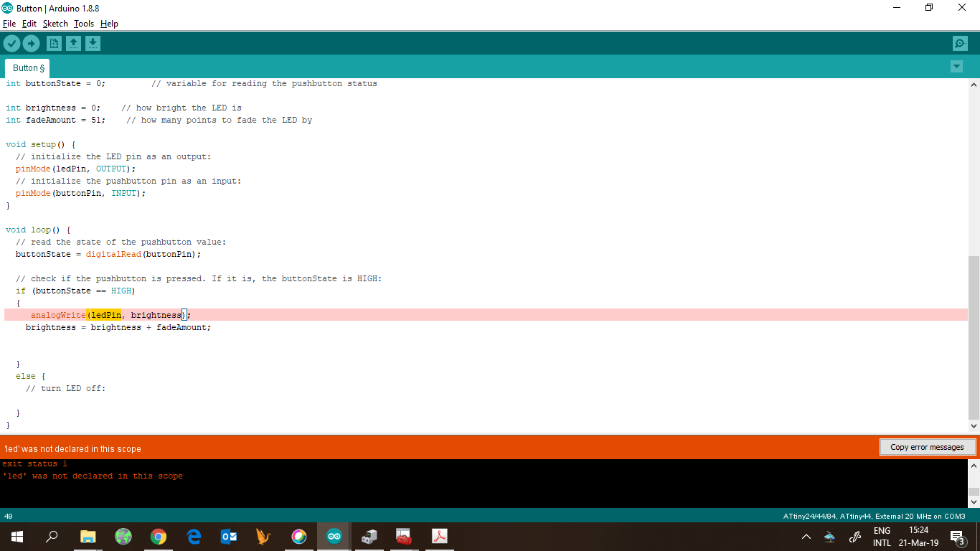Open the Serial Monitor magnifier icon
This screenshot has height=551, width=980.
960,44
